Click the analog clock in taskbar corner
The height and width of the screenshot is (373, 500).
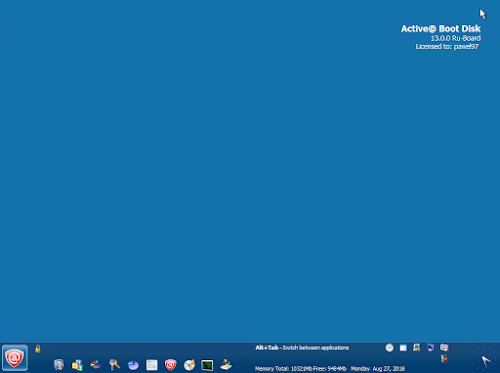point(484,358)
